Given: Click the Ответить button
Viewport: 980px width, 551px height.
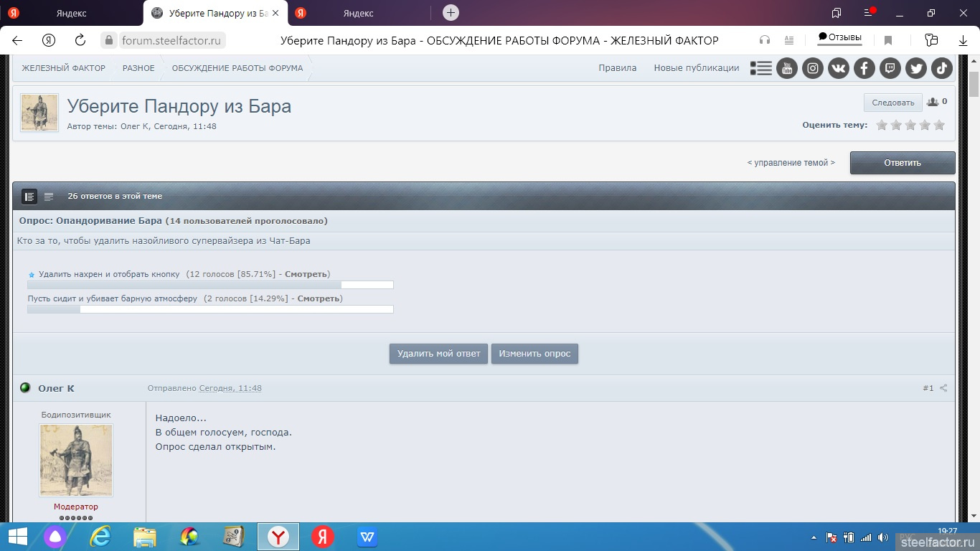Looking at the screenshot, I should [902, 163].
